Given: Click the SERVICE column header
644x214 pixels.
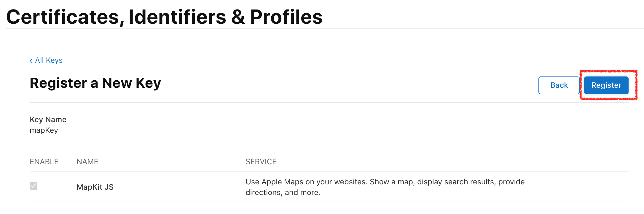Looking at the screenshot, I should tap(261, 162).
